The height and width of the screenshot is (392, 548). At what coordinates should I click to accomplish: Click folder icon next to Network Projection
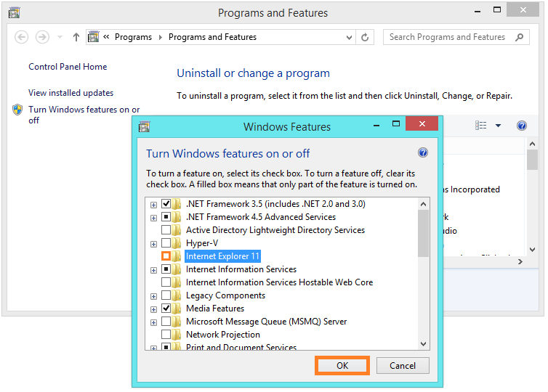pos(177,335)
